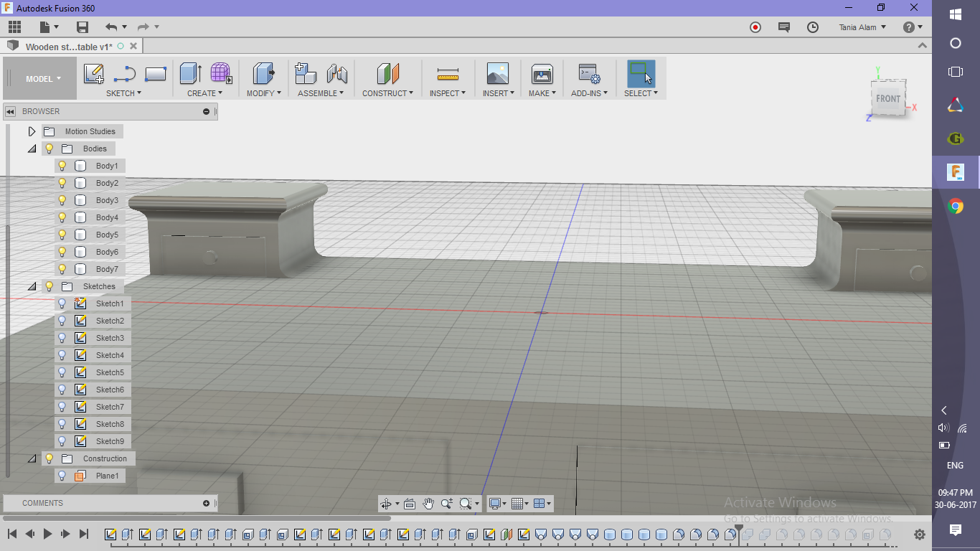Collapse the Sketches folder triangle

32,286
